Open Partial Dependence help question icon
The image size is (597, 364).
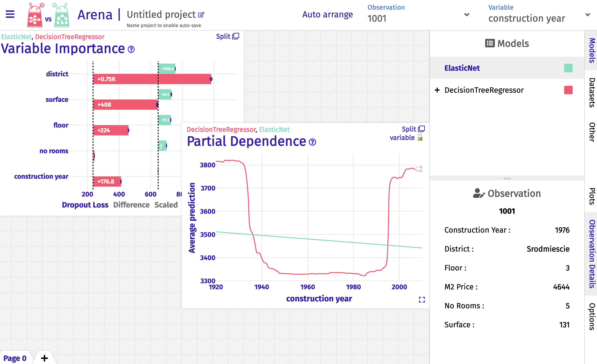click(x=313, y=142)
